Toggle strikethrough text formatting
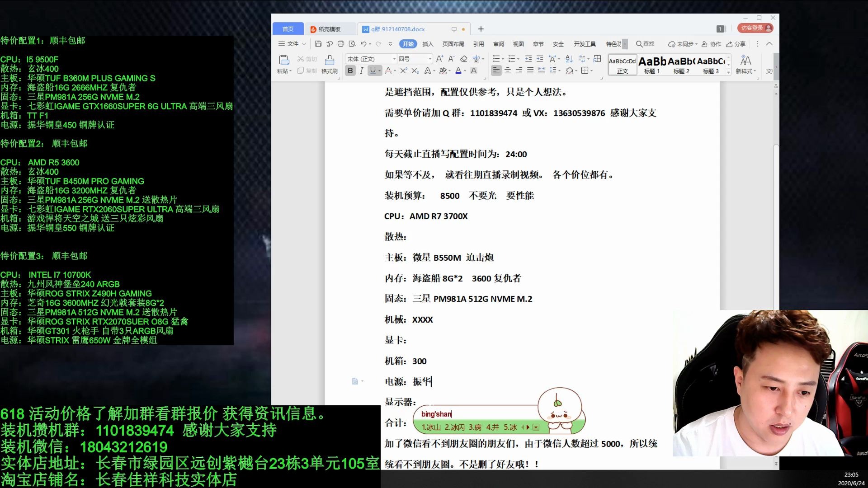Image resolution: width=868 pixels, height=488 pixels. pos(387,70)
